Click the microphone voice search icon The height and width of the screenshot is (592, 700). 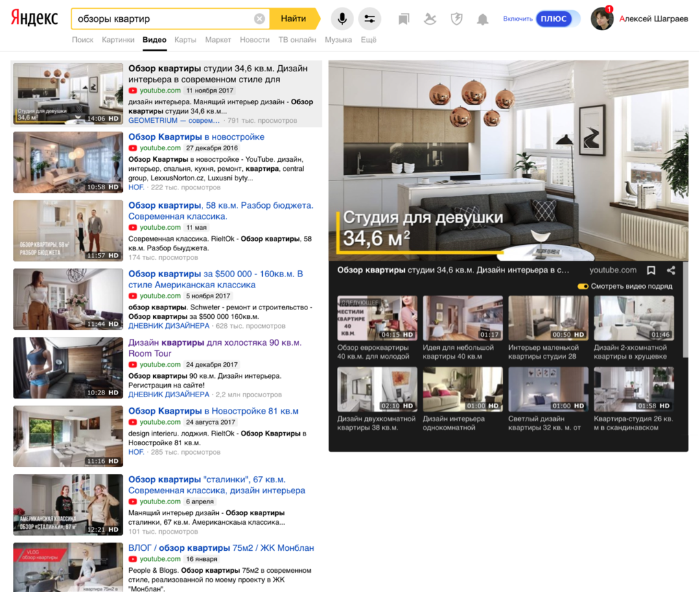(x=342, y=19)
